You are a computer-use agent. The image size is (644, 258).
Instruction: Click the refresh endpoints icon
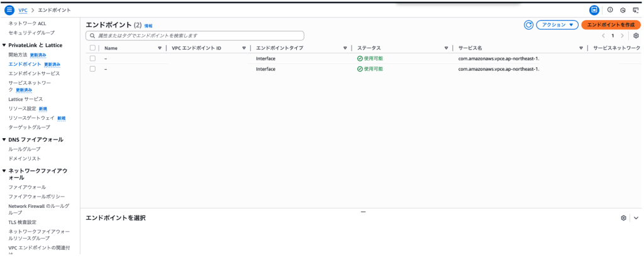[x=528, y=25]
